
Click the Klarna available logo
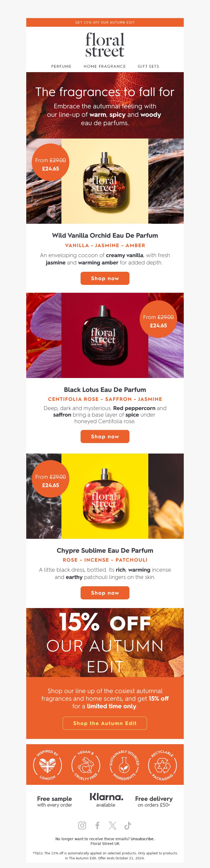pyautogui.click(x=106, y=800)
